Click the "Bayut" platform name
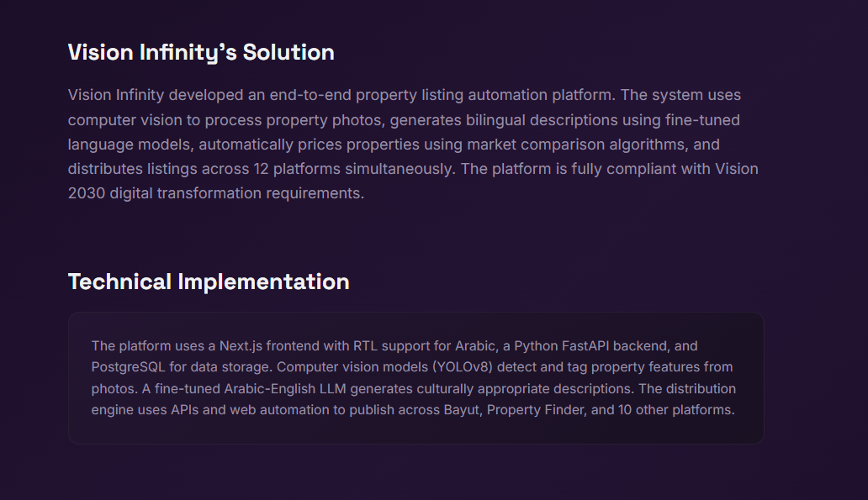Viewport: 868px width, 500px height. (461, 410)
